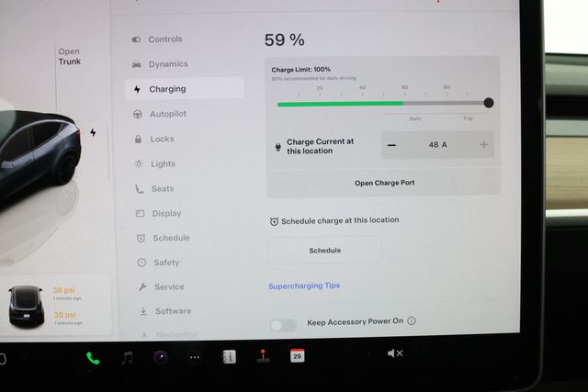Open the Supercharging Tips link
Viewport: 588px width, 392px height.
303,286
